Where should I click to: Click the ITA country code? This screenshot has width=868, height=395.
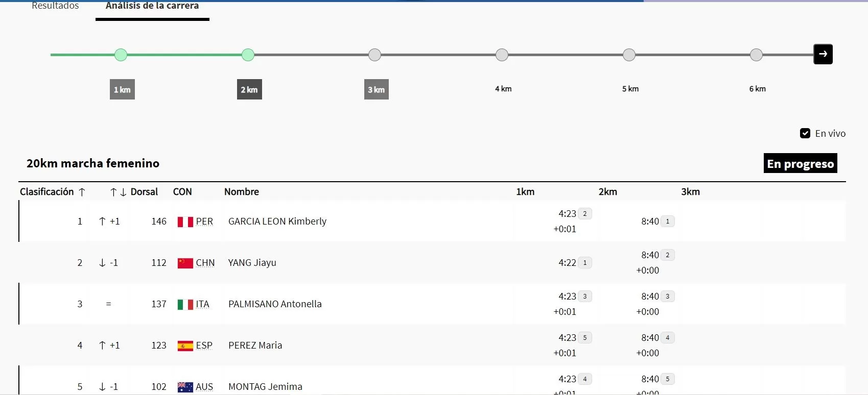(203, 304)
